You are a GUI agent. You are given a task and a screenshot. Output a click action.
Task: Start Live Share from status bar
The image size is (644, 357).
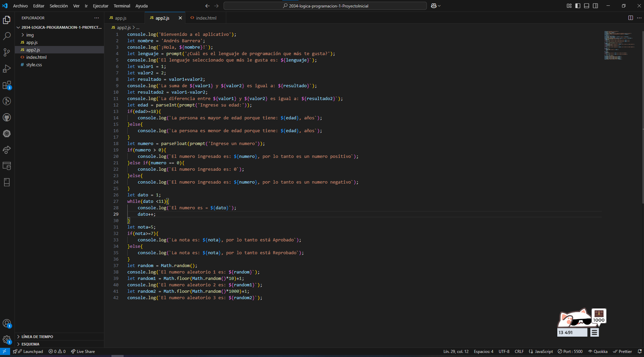point(83,352)
